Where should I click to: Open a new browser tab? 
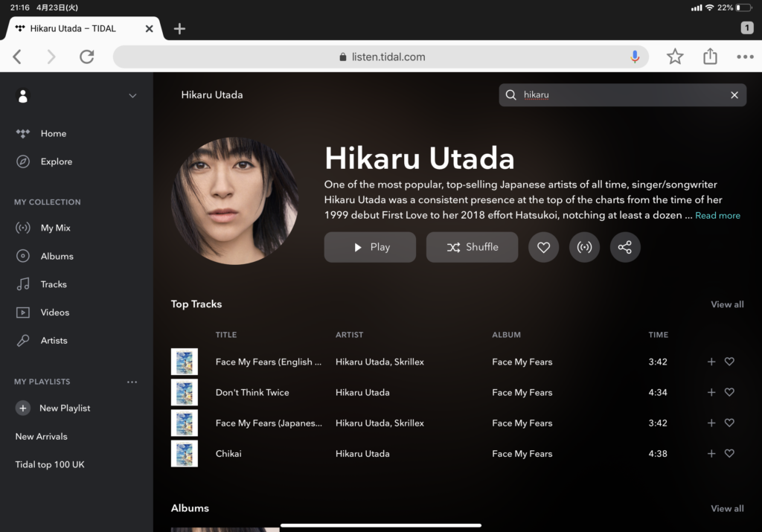pos(179,29)
